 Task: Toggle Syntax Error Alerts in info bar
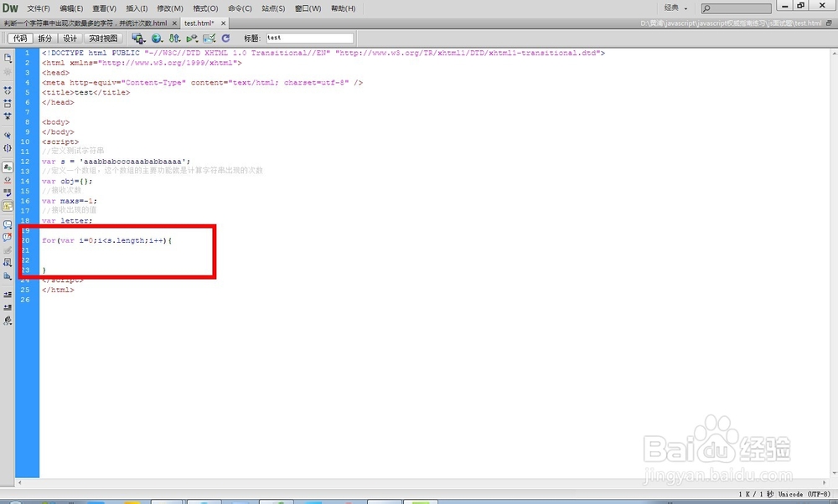pos(8,206)
